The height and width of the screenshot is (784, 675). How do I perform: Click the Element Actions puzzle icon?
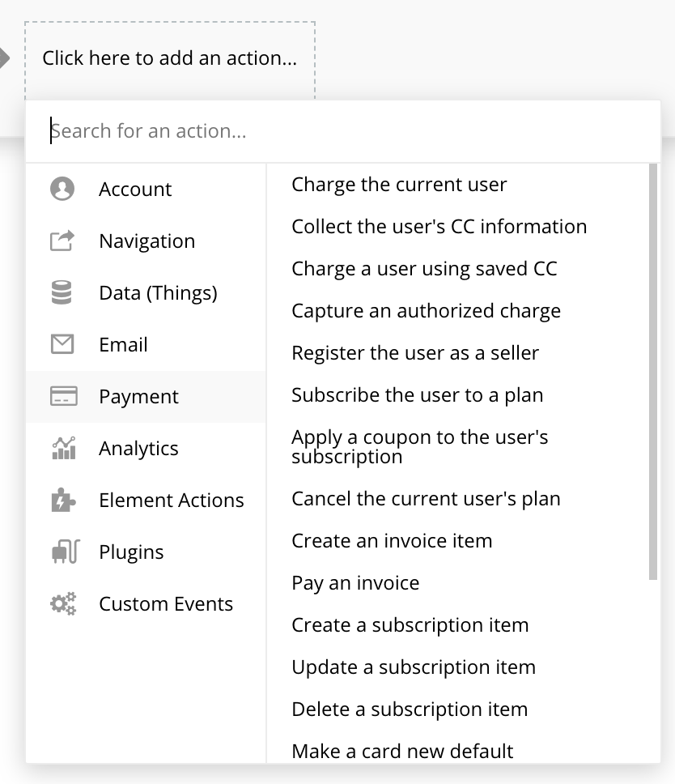coord(63,500)
